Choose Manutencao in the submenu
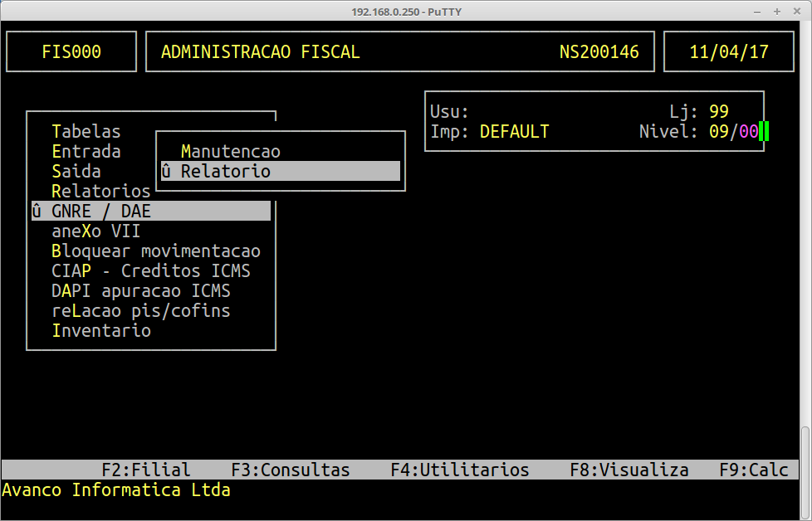The height and width of the screenshot is (521, 812). (x=230, y=152)
